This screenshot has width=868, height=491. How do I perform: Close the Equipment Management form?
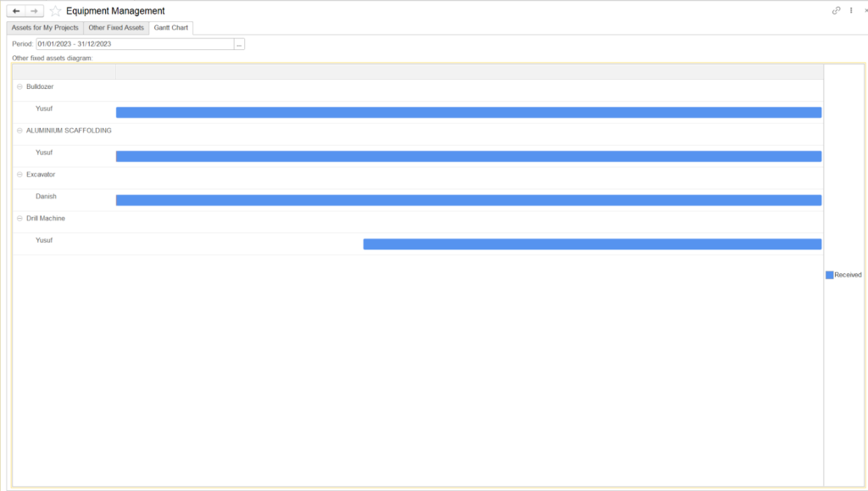pyautogui.click(x=865, y=11)
